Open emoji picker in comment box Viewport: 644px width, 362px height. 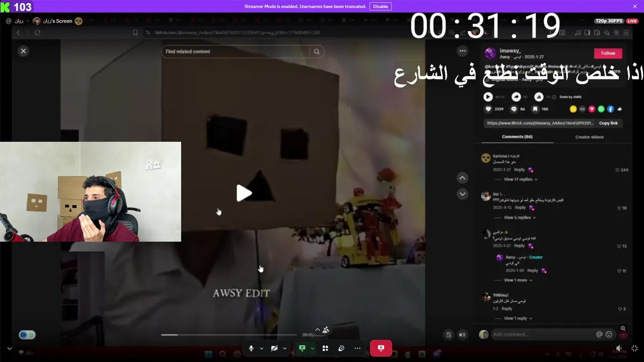point(609,334)
